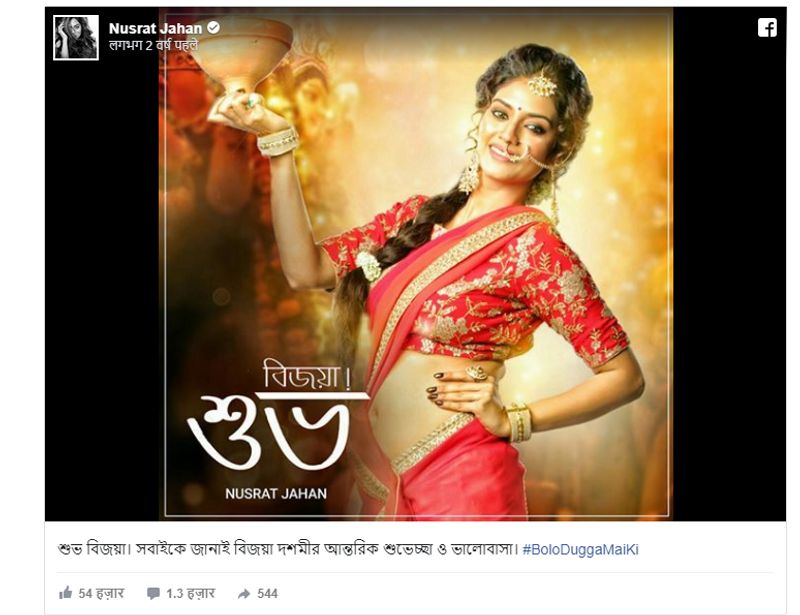Click the thumbs-up like icon
The image size is (800, 615).
pos(65,593)
